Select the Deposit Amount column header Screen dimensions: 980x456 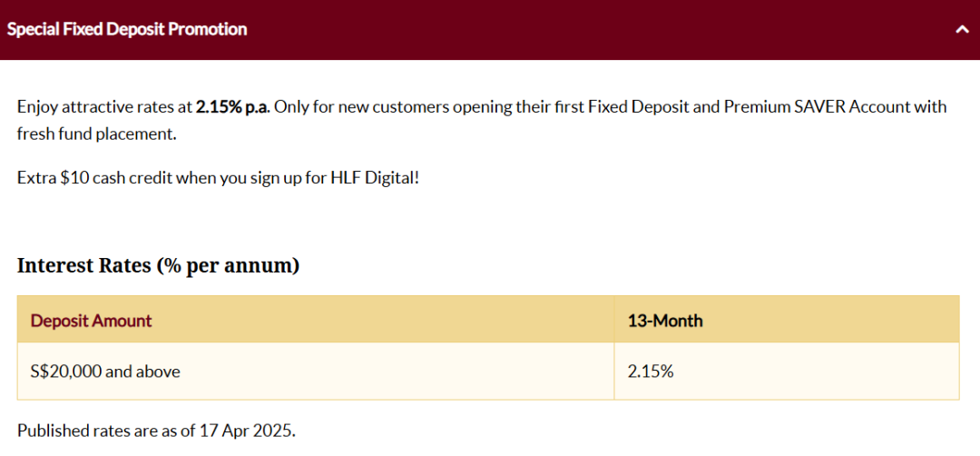coord(316,321)
